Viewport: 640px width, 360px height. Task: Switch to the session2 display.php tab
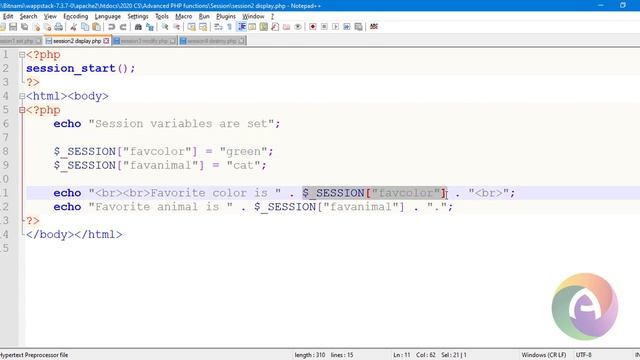click(77, 41)
